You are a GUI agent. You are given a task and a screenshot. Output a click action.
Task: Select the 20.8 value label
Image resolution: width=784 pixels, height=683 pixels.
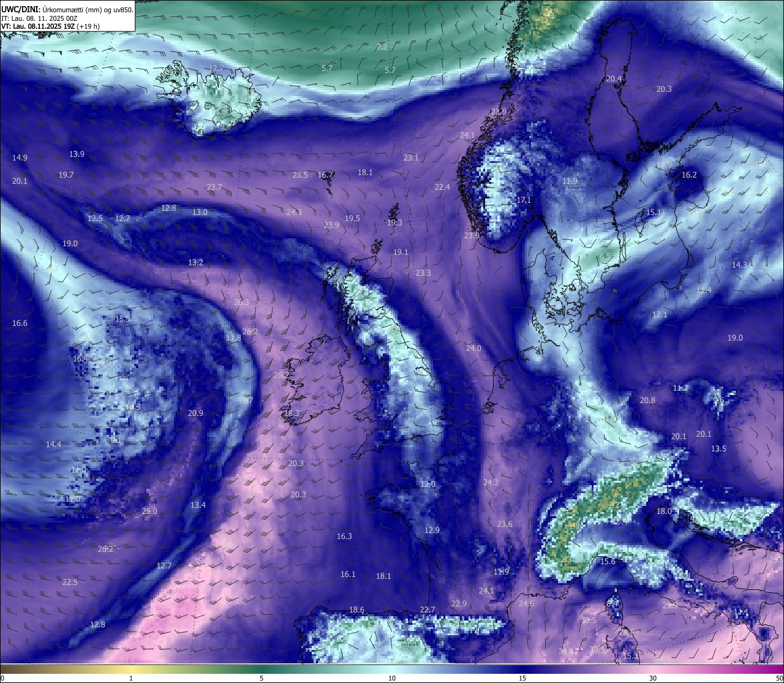tap(647, 400)
